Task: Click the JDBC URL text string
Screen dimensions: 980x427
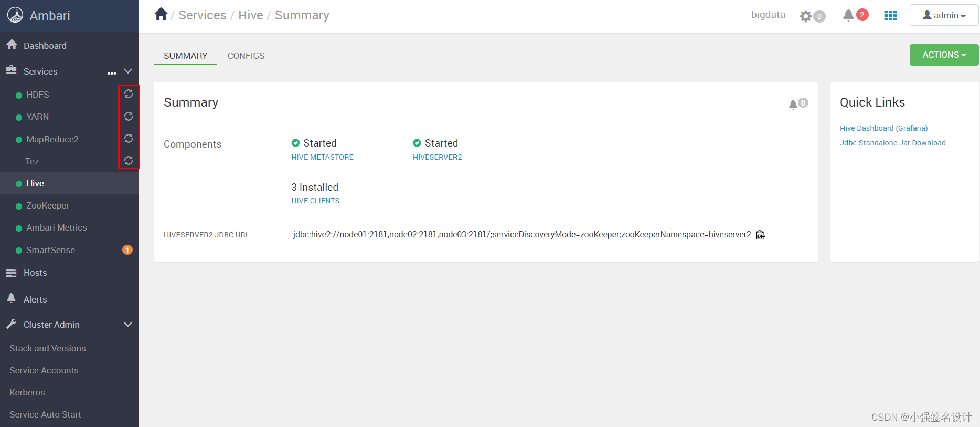Action: pos(522,234)
